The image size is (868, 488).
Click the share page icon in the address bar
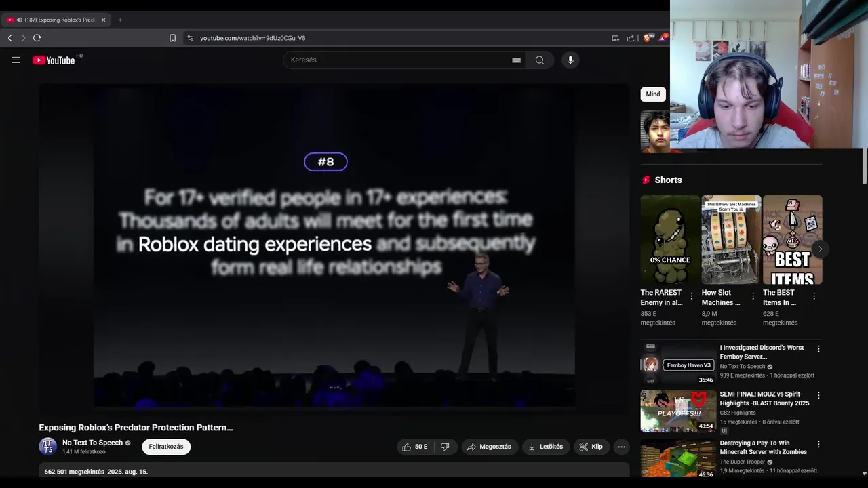click(x=631, y=38)
